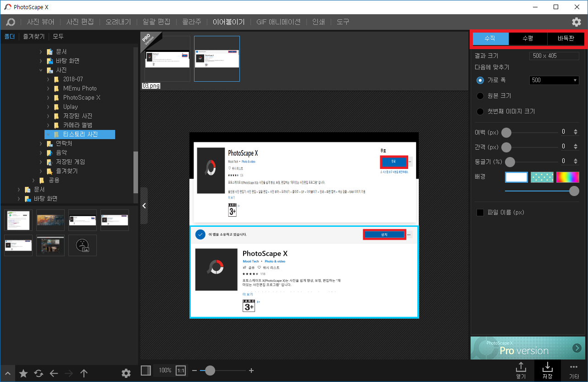Click the 결과 크기 500 x 405 field
This screenshot has height=382, width=588.
(554, 56)
